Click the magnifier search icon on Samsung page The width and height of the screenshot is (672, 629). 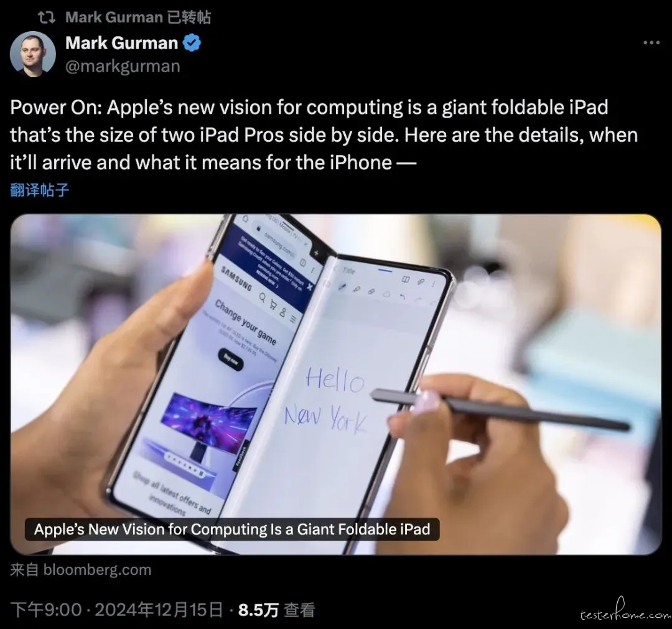point(263,297)
